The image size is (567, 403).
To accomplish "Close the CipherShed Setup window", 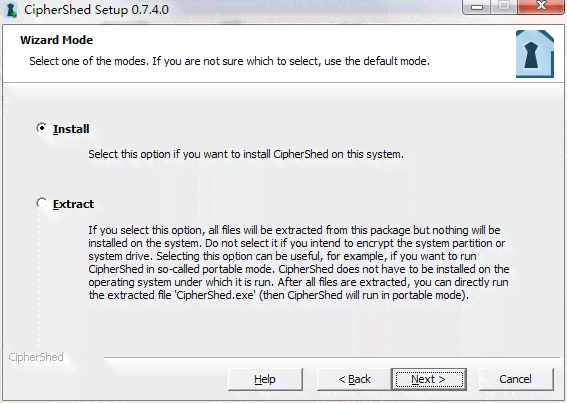I will pos(541,7).
